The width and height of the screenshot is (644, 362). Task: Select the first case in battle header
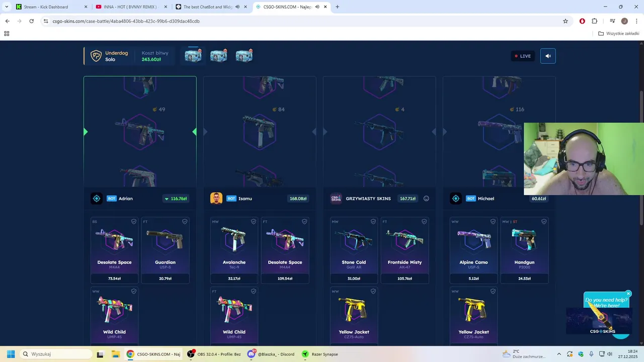[x=193, y=55]
